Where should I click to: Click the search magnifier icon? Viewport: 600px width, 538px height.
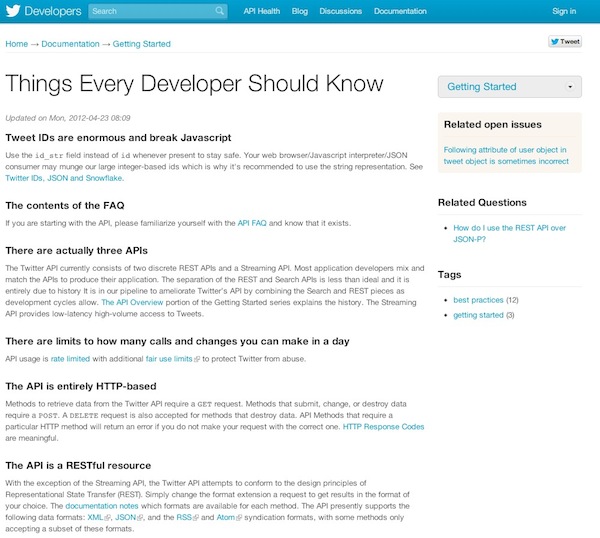[220, 11]
